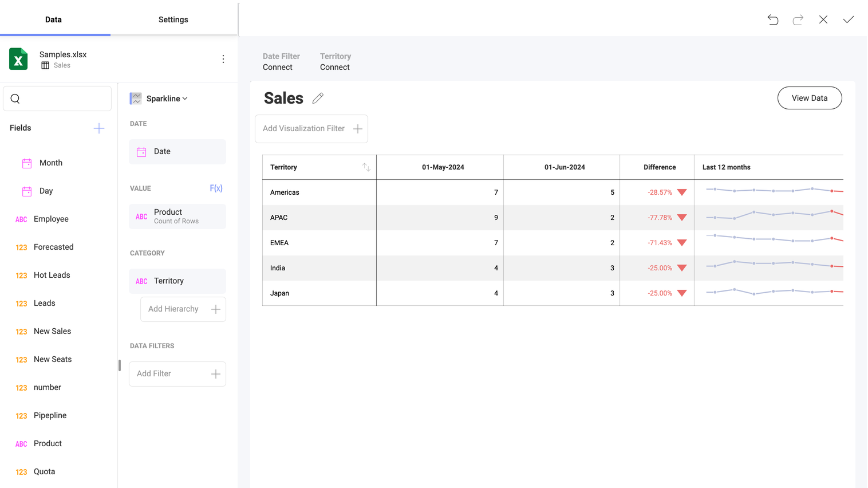Select the Date field pill
Viewport: 868px width, 488px height.
pyautogui.click(x=177, y=152)
